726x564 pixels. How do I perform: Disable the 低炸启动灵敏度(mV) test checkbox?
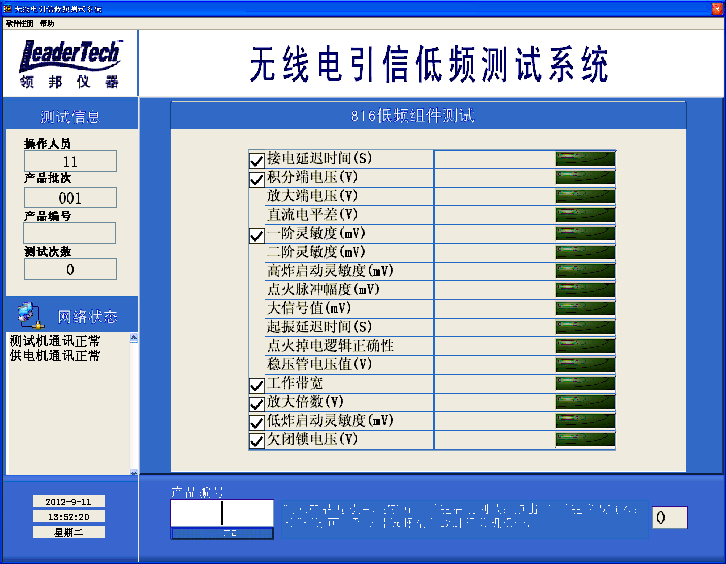click(x=257, y=421)
